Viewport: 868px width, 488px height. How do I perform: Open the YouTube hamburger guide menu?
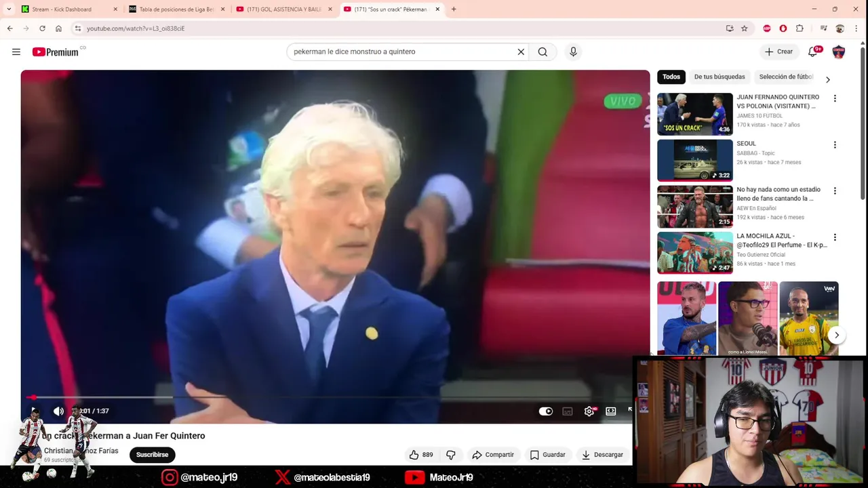click(x=16, y=52)
